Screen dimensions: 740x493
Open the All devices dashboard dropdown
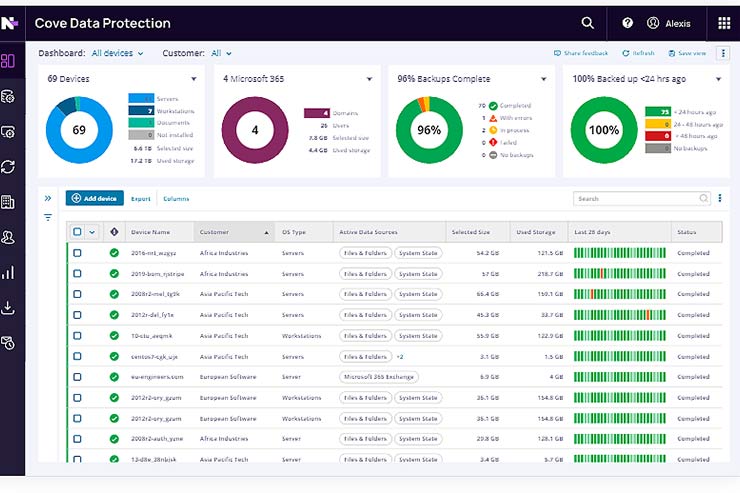[117, 53]
